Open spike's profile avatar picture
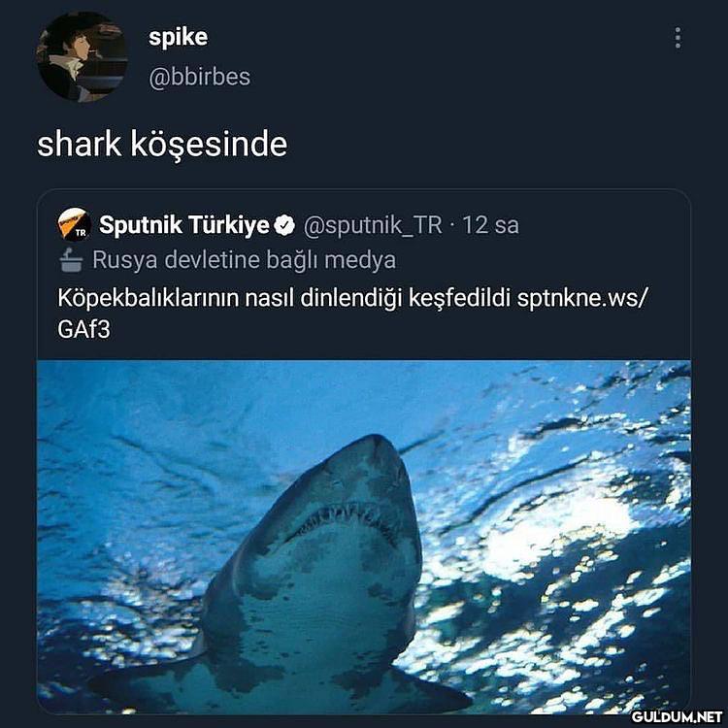The width and height of the screenshot is (728, 728). point(83,56)
